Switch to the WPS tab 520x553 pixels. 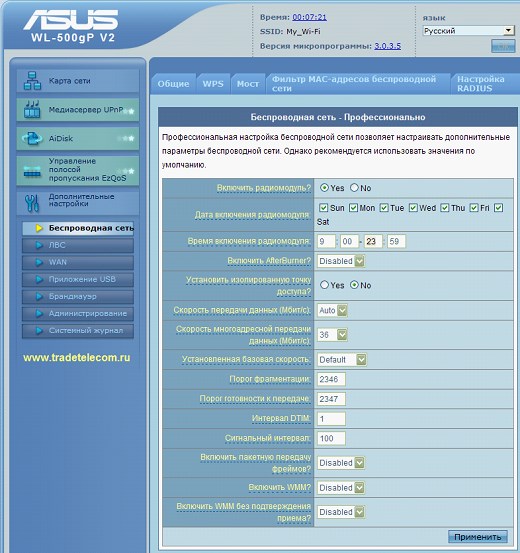[x=213, y=84]
